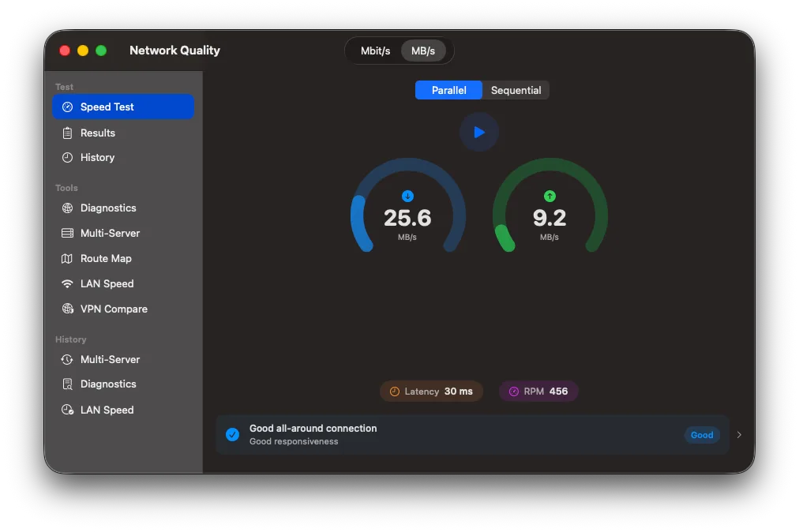Viewport: 799px width, 532px height.
Task: Switch units to MB/s
Action: coord(423,51)
